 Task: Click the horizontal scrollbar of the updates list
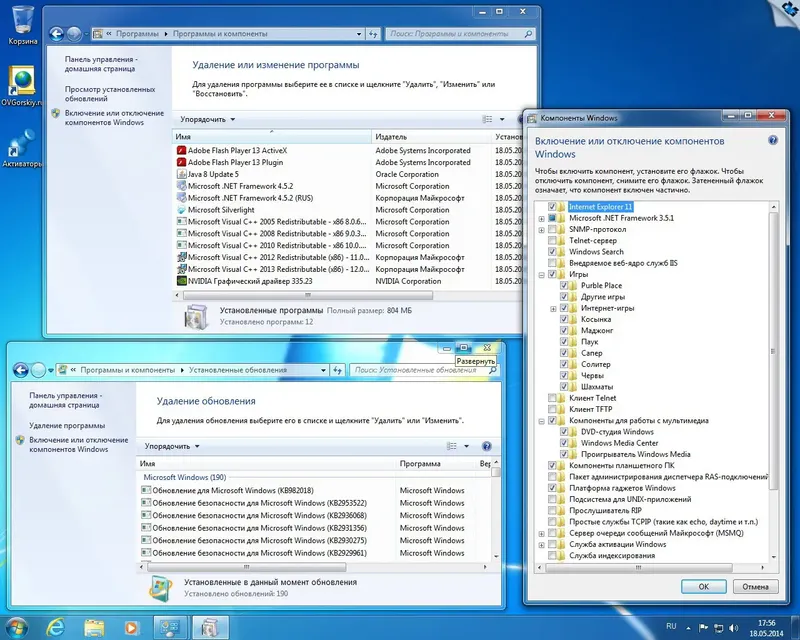246,567
